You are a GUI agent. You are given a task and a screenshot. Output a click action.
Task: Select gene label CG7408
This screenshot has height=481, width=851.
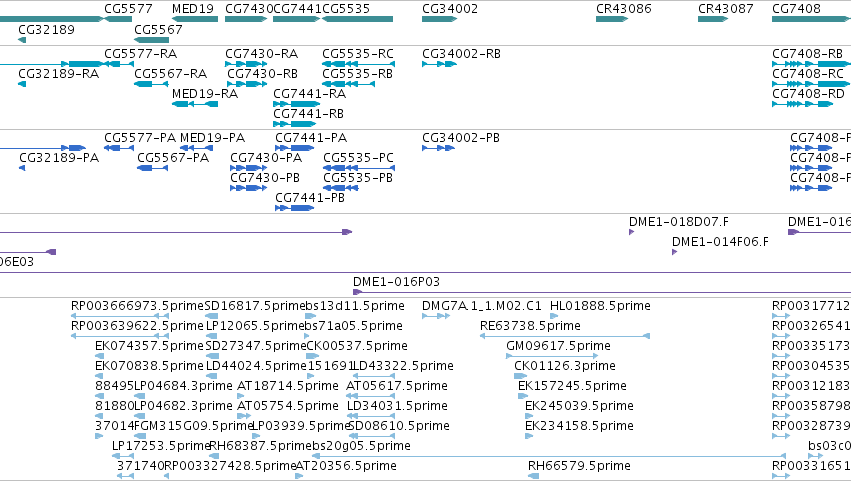796,9
